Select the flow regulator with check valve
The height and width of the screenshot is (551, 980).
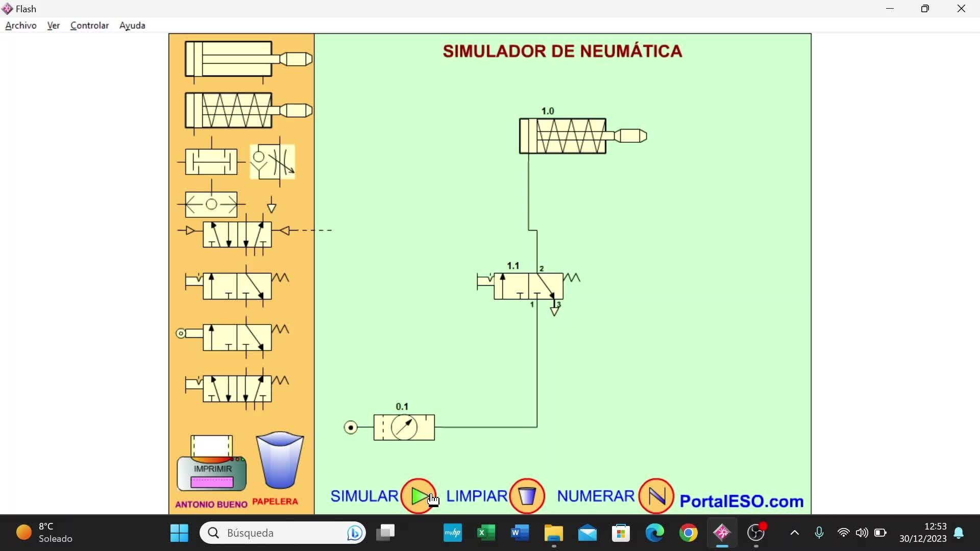tap(273, 162)
